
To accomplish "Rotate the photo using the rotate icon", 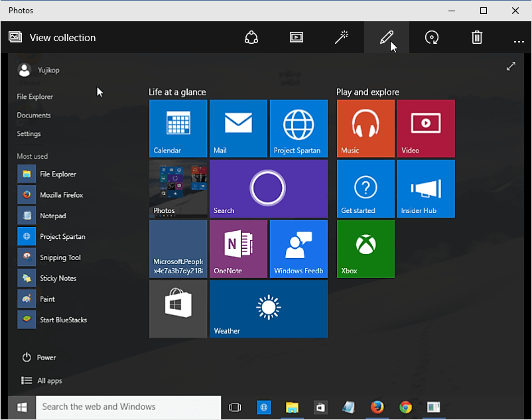I will click(432, 37).
